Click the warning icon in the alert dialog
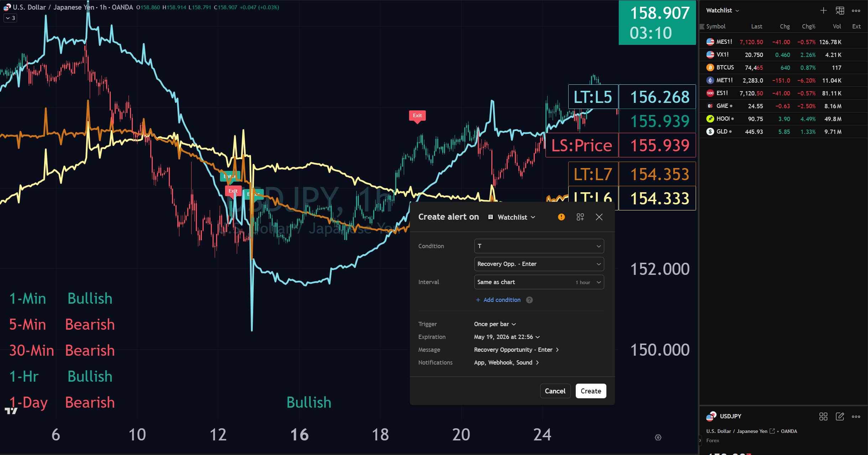The width and height of the screenshot is (868, 455). coord(561,217)
